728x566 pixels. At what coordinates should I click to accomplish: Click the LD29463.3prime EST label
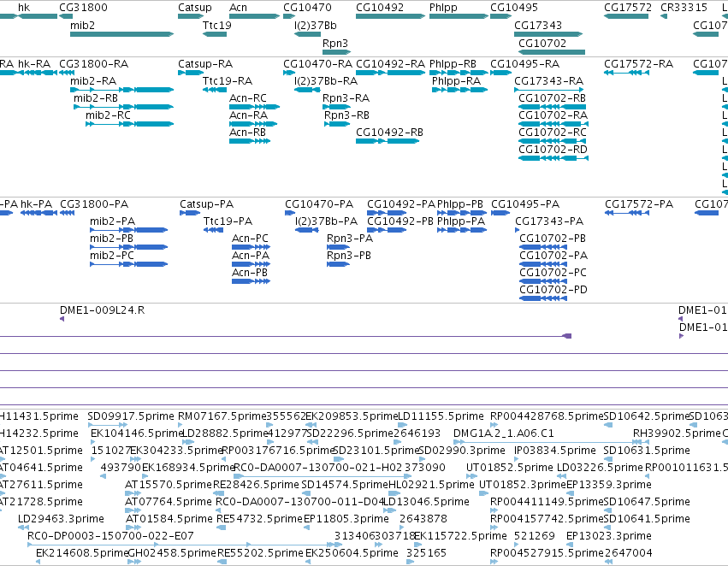click(x=61, y=519)
